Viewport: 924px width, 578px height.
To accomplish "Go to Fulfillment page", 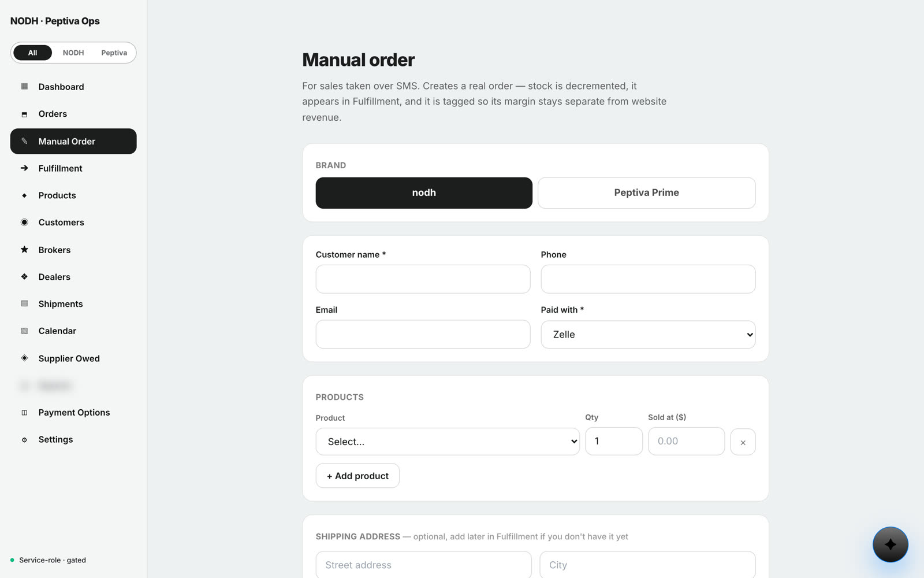I will 73,168.
